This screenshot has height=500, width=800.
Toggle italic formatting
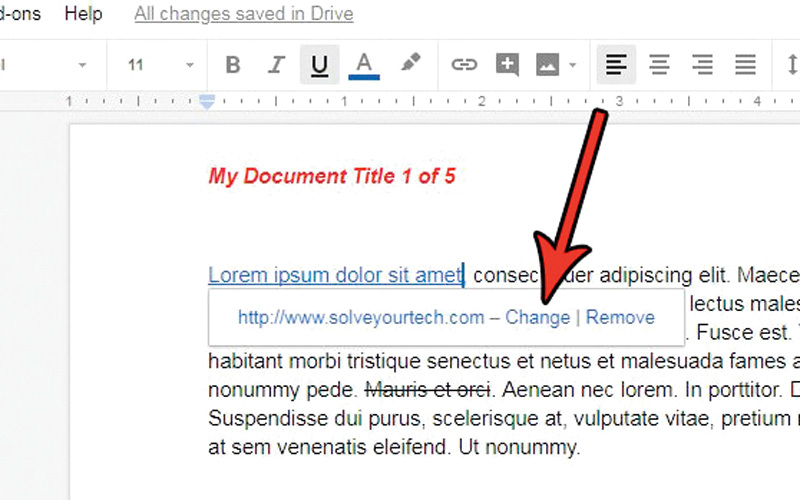pyautogui.click(x=276, y=65)
